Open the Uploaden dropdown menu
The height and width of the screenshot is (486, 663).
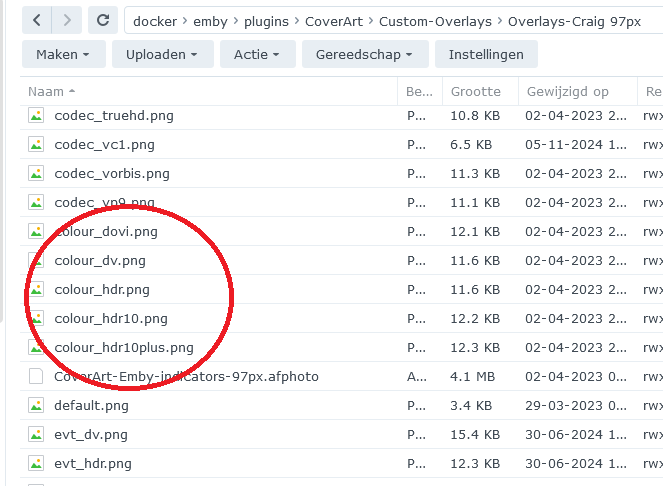(x=162, y=54)
